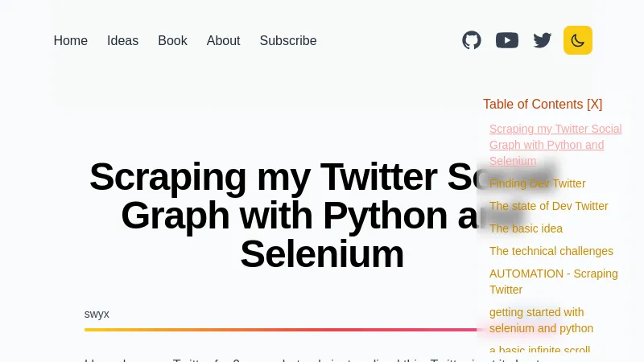Open the Book page
Viewport: 644px width, 362px height.
pos(172,40)
